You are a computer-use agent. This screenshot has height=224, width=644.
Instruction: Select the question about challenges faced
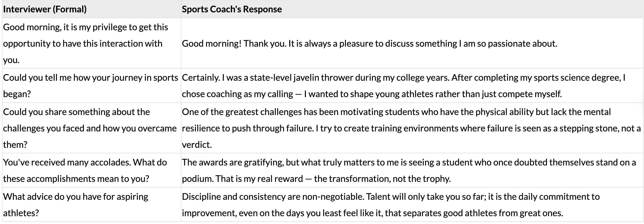tap(89, 128)
